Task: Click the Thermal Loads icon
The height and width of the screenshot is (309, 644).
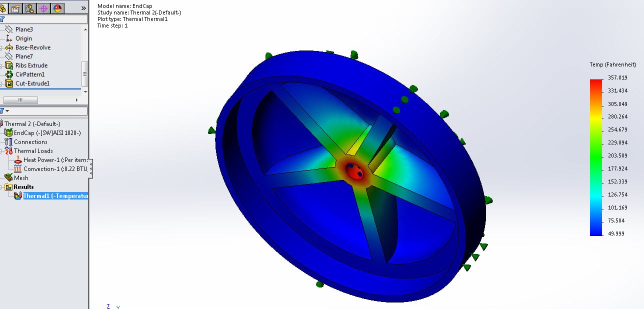Action: point(8,151)
